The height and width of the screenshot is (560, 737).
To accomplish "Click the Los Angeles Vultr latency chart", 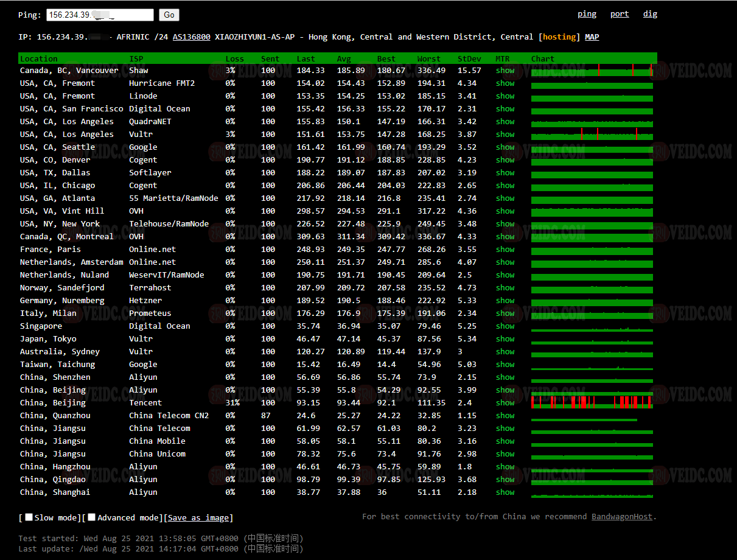I will click(x=592, y=135).
